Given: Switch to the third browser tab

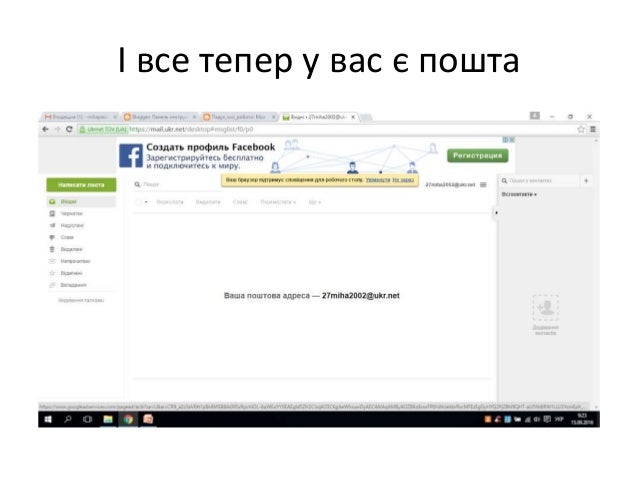Looking at the screenshot, I should (239, 117).
